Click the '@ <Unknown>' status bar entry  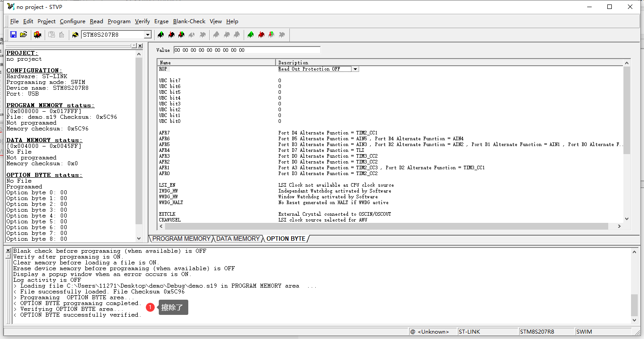tap(433, 332)
